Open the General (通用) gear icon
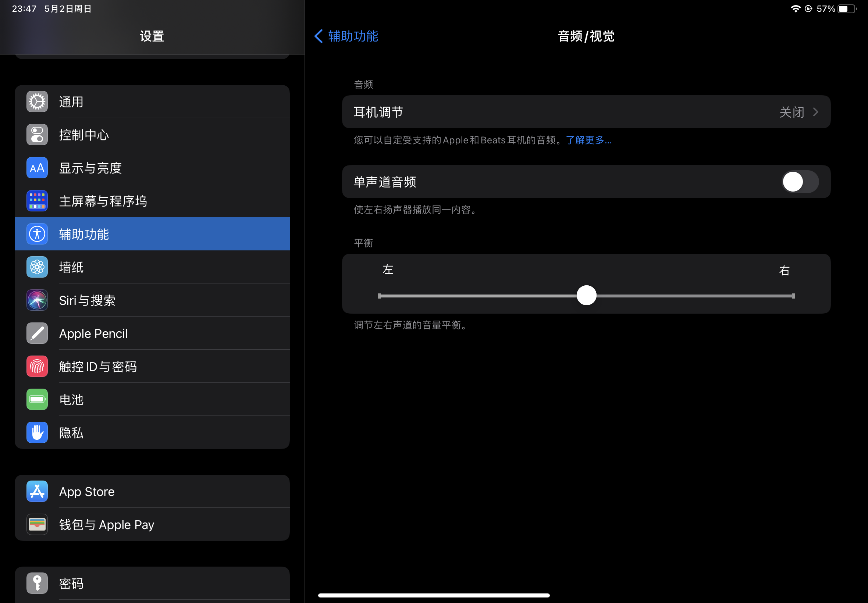 37,101
